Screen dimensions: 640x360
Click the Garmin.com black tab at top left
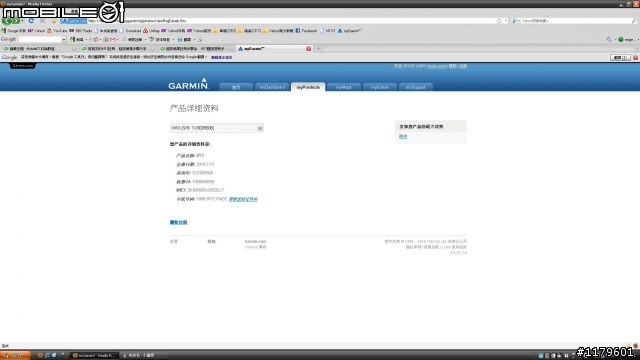tap(22, 66)
